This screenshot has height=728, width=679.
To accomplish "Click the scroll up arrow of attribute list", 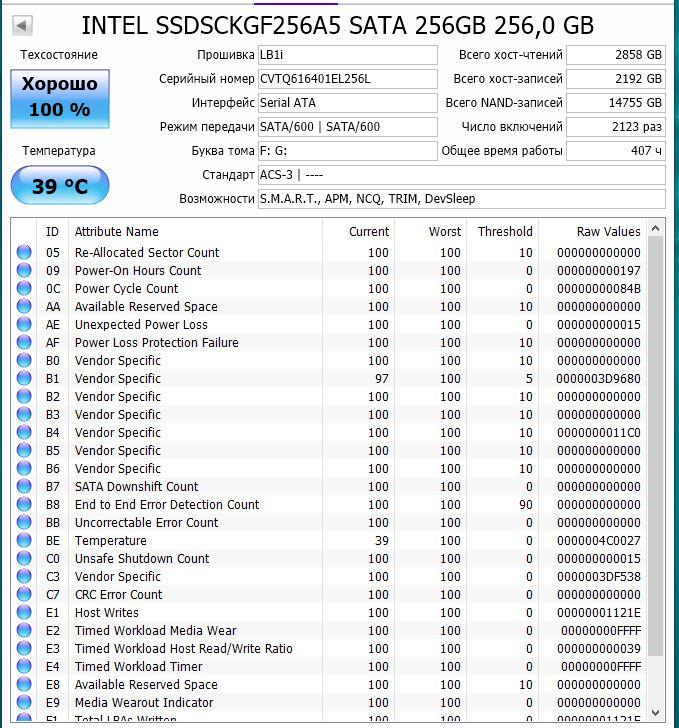I will [655, 228].
